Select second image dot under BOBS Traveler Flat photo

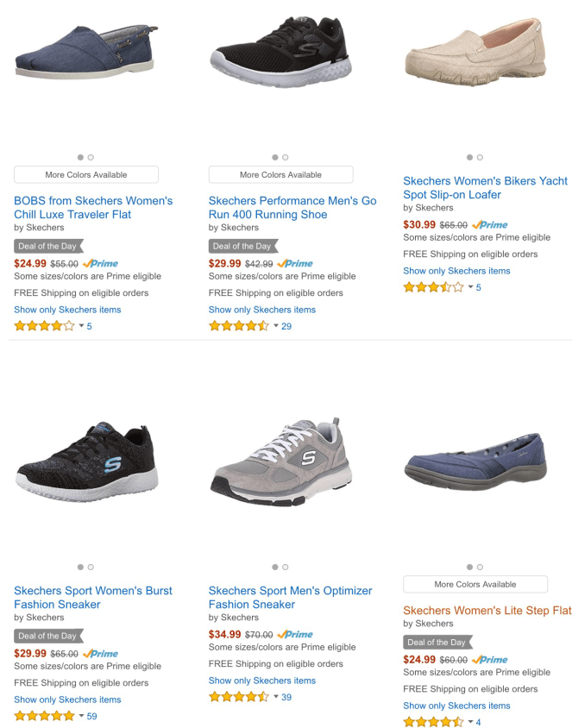coord(91,157)
